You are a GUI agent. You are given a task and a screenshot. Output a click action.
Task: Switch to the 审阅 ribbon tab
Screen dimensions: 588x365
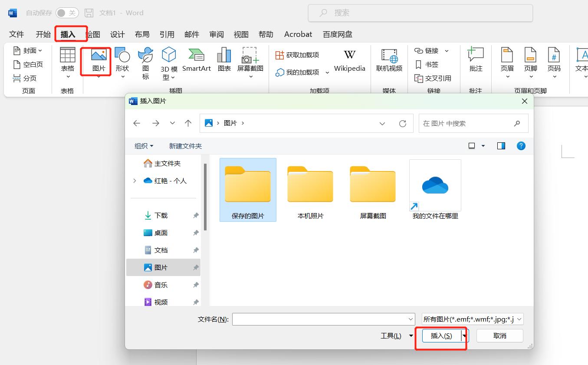[x=216, y=34]
